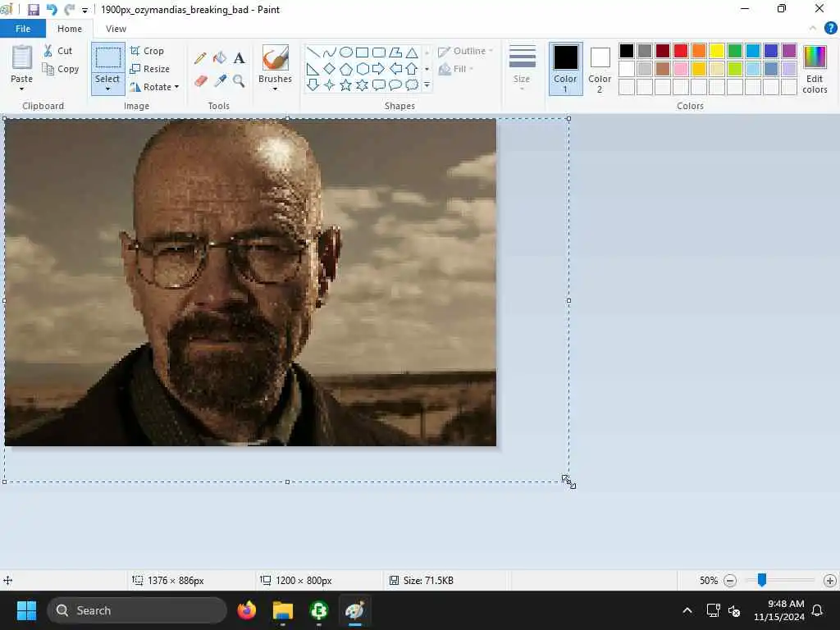Viewport: 840px width, 630px height.
Task: Switch to the Home tab
Action: pos(70,29)
